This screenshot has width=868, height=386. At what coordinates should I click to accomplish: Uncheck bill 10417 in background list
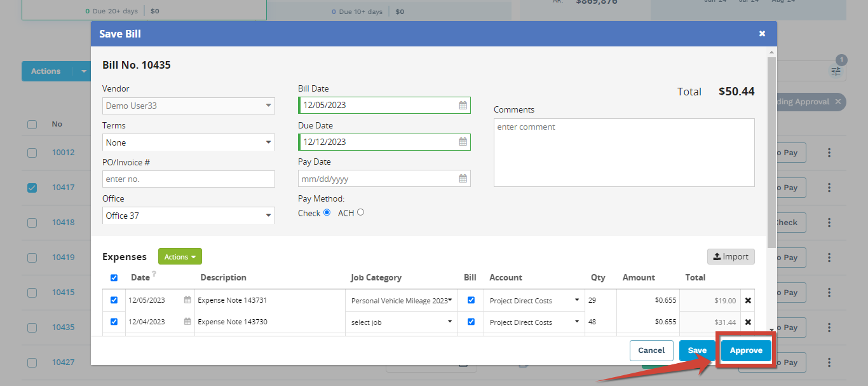[32, 188]
